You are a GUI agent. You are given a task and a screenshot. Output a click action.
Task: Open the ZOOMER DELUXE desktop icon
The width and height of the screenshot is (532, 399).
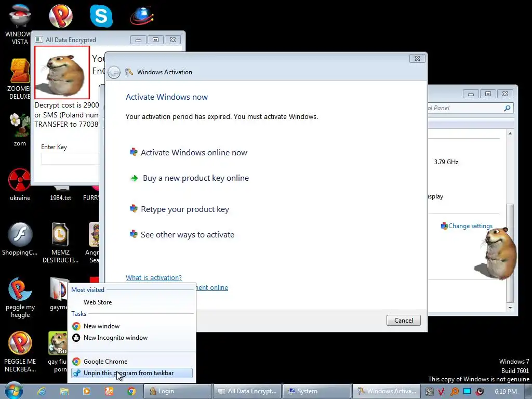(20, 79)
